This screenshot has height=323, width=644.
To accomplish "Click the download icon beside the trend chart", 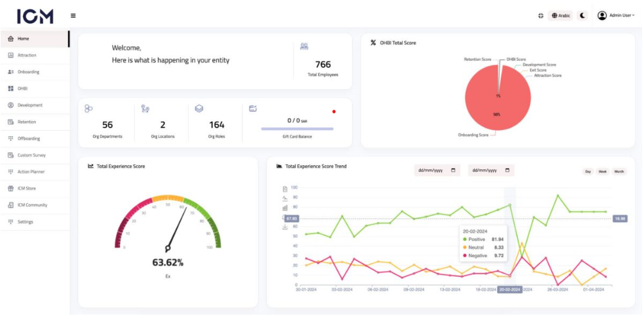I will point(285,227).
